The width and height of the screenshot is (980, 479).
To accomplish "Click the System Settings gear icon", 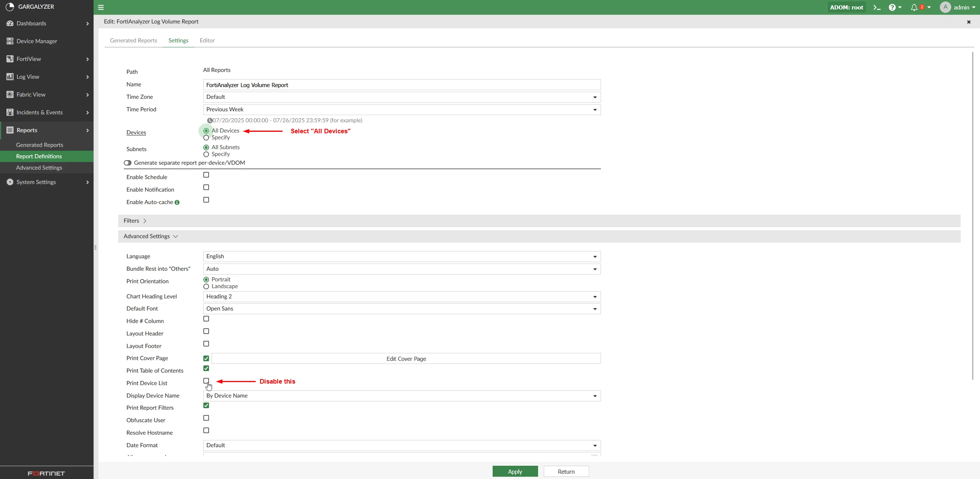I will click(10, 182).
